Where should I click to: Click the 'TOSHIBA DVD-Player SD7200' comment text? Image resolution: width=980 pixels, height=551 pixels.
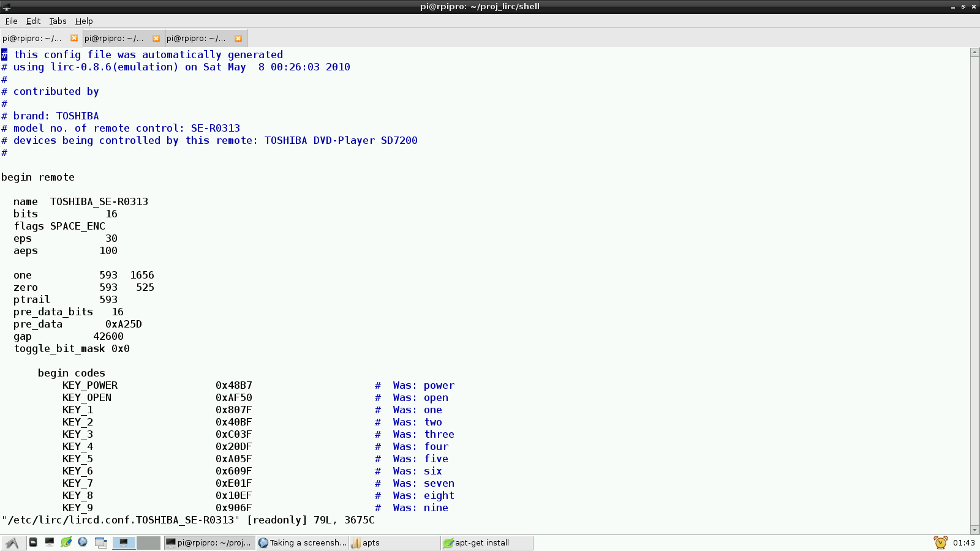(341, 140)
